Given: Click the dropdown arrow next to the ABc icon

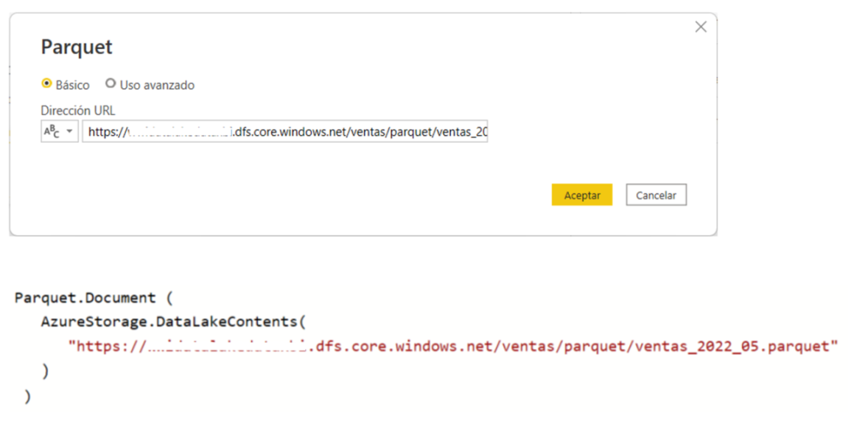Looking at the screenshot, I should pos(70,131).
